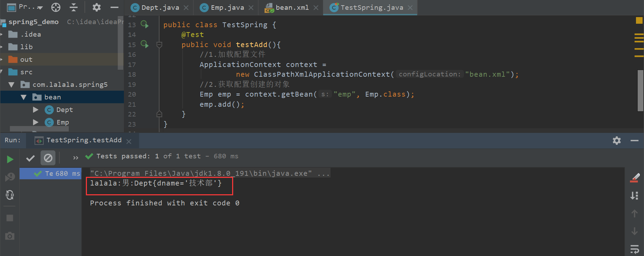The width and height of the screenshot is (644, 256).
Task: Click the @Test annotation in code
Action: [192, 35]
